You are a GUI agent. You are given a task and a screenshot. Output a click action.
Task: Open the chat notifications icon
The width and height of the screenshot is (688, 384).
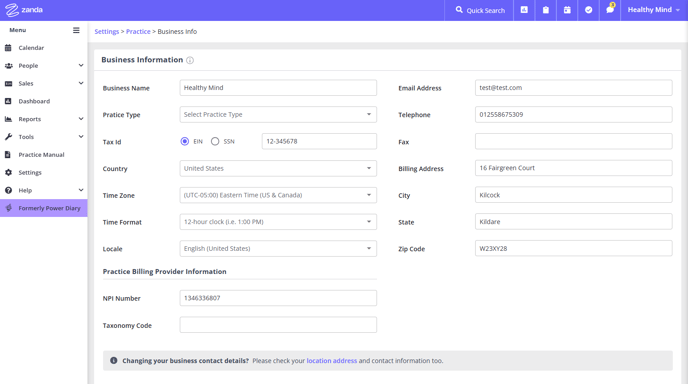pyautogui.click(x=610, y=9)
